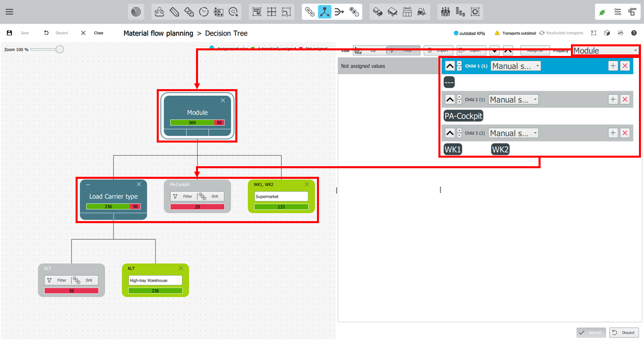Open the Manual dropdown for Child 1
The width and height of the screenshot is (644, 341).
[x=516, y=66]
